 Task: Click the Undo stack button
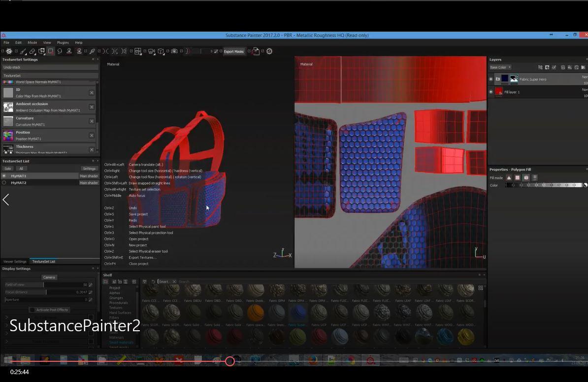coord(50,68)
